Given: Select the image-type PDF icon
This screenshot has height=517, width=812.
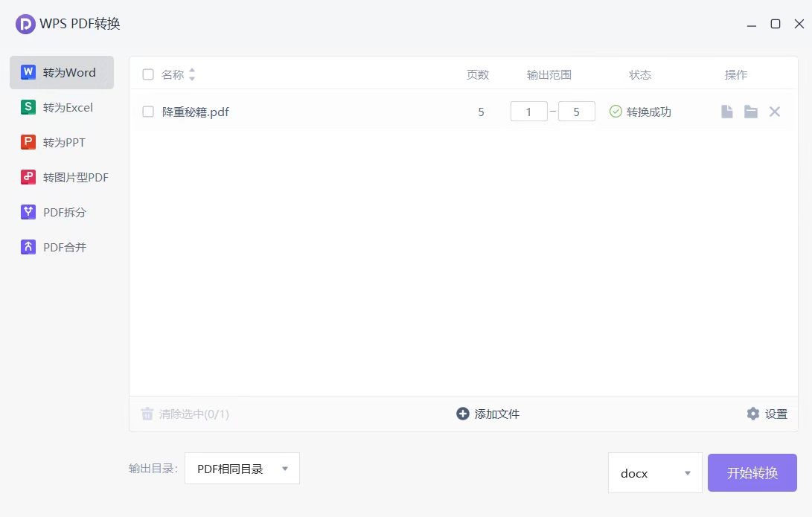Looking at the screenshot, I should tap(28, 177).
